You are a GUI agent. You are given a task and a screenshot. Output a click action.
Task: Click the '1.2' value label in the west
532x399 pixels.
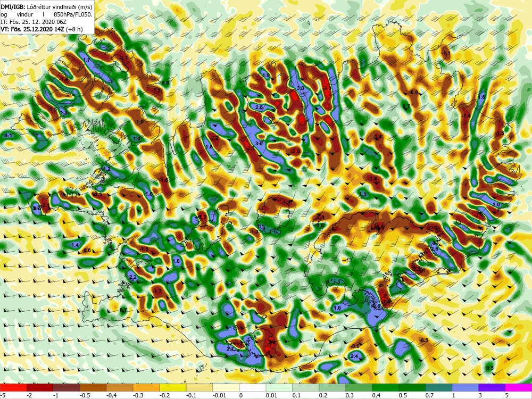[x=107, y=169]
